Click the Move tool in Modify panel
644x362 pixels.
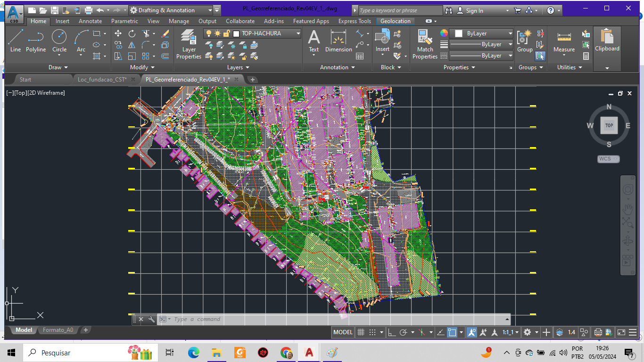[x=118, y=33]
